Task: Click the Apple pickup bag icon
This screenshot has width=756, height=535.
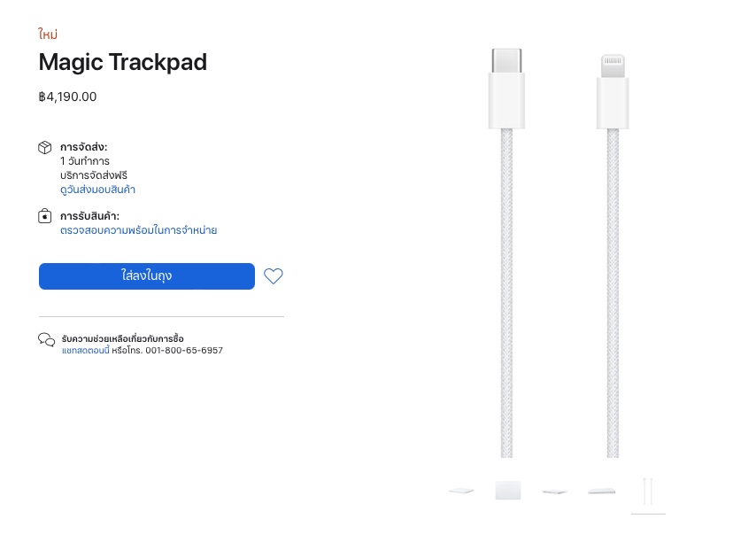Action: click(45, 216)
